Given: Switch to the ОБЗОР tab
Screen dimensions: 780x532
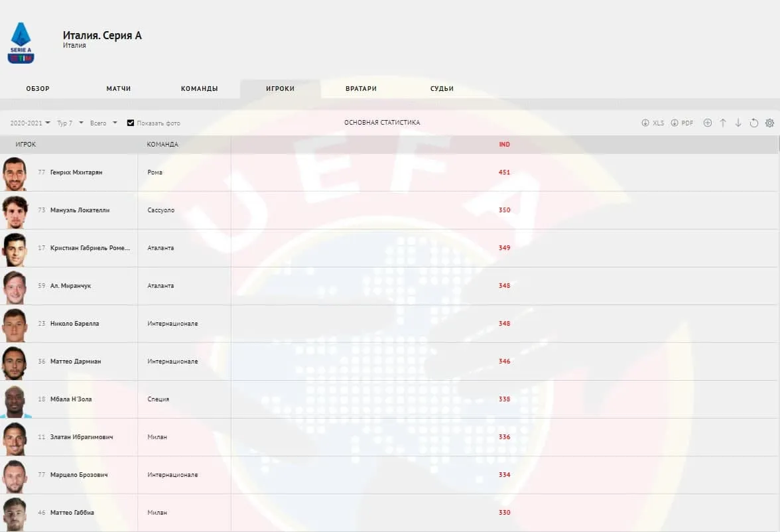Looking at the screenshot, I should 38,89.
